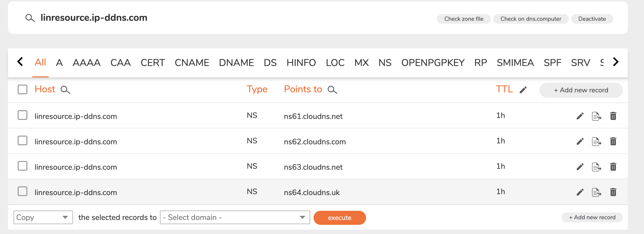Delete the ns63.cloudns.net record

(613, 167)
